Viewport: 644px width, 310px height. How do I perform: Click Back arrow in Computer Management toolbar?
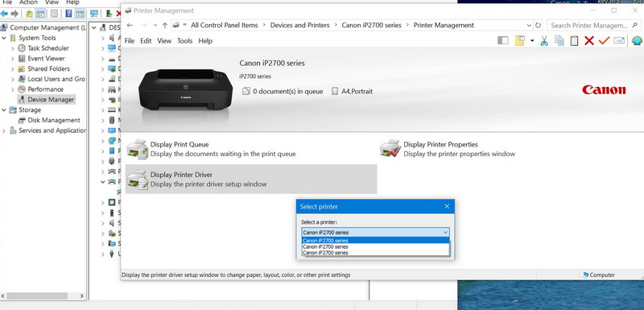(4, 14)
